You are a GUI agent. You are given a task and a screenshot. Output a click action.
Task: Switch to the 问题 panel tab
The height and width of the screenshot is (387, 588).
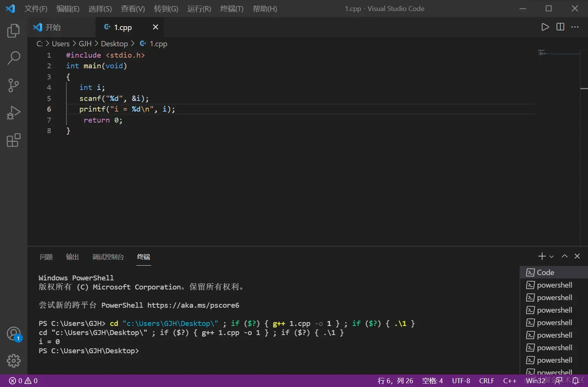tap(46, 257)
